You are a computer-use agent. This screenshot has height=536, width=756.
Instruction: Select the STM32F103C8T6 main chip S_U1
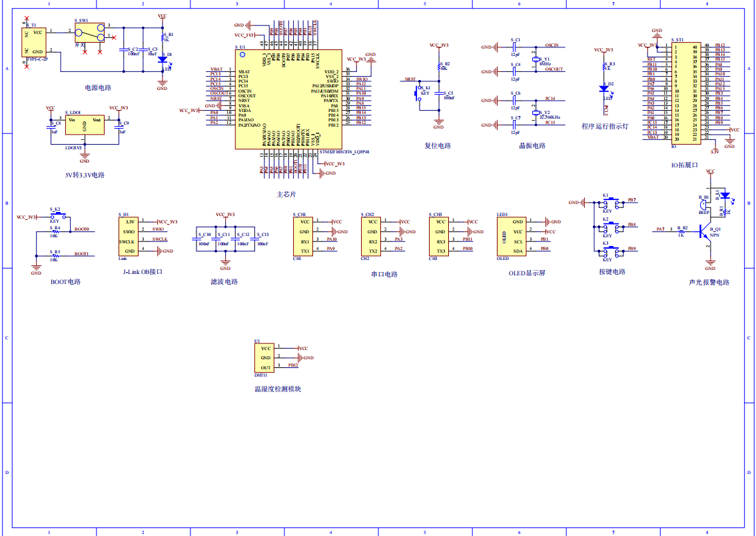coord(288,99)
